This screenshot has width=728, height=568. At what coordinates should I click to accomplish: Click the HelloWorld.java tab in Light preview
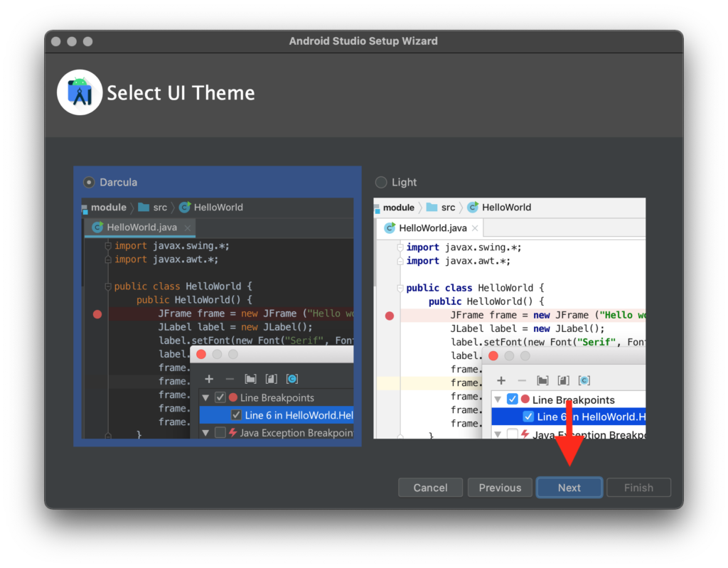pyautogui.click(x=430, y=228)
